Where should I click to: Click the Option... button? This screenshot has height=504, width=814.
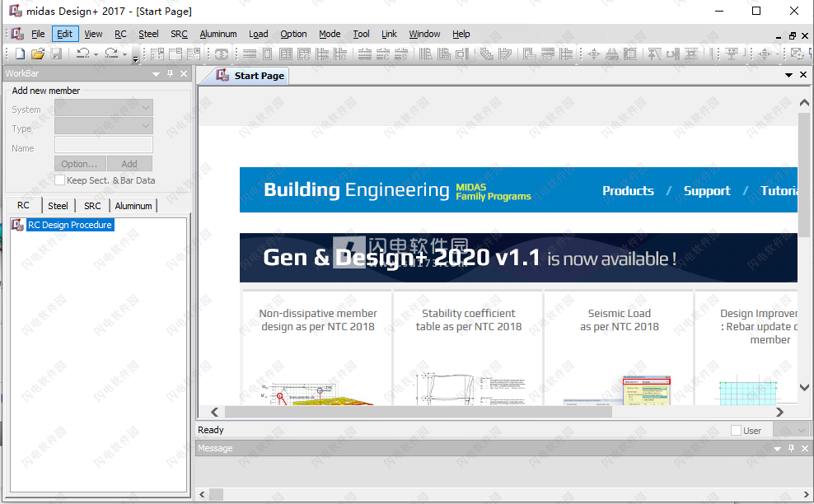coord(80,164)
